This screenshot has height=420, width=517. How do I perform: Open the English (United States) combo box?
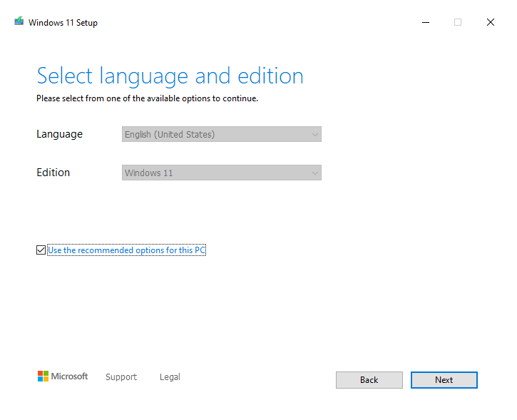(222, 134)
